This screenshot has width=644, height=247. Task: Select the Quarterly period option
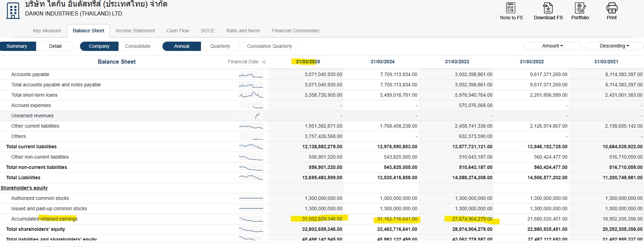pos(220,46)
